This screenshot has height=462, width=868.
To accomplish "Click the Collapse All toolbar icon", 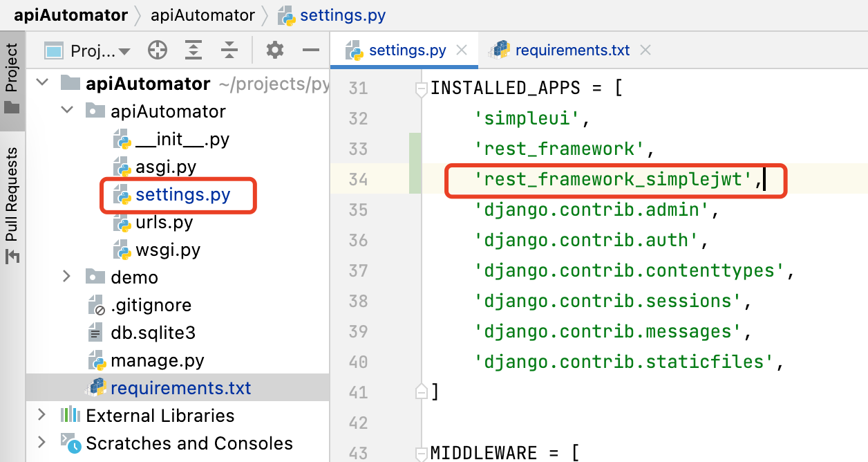I will (x=229, y=50).
